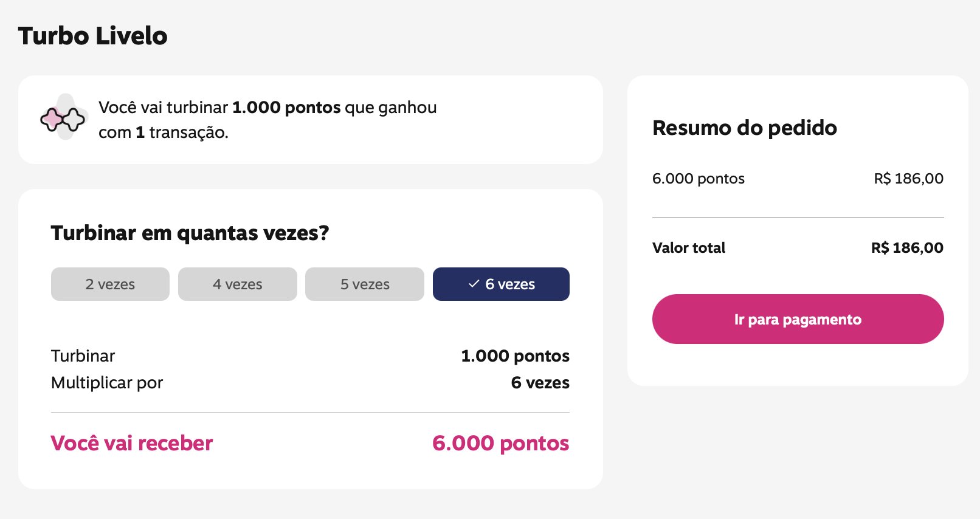980x519 pixels.
Task: Click the Turbinar em quantas vezes heading
Action: pos(190,233)
